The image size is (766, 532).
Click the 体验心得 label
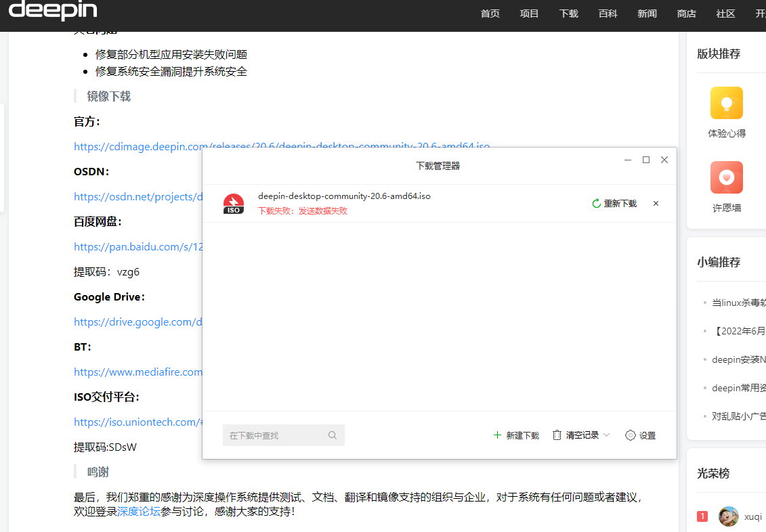pyautogui.click(x=727, y=133)
